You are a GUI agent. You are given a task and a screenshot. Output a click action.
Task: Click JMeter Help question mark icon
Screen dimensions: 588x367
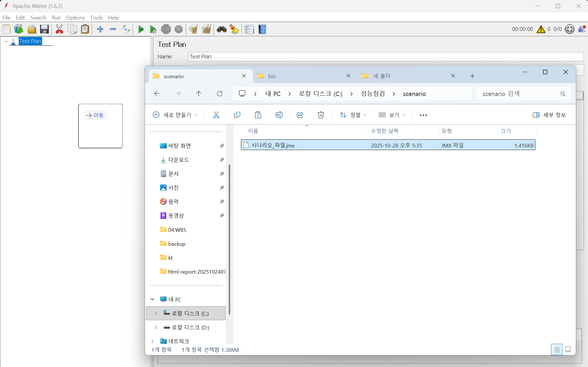pyautogui.click(x=262, y=29)
